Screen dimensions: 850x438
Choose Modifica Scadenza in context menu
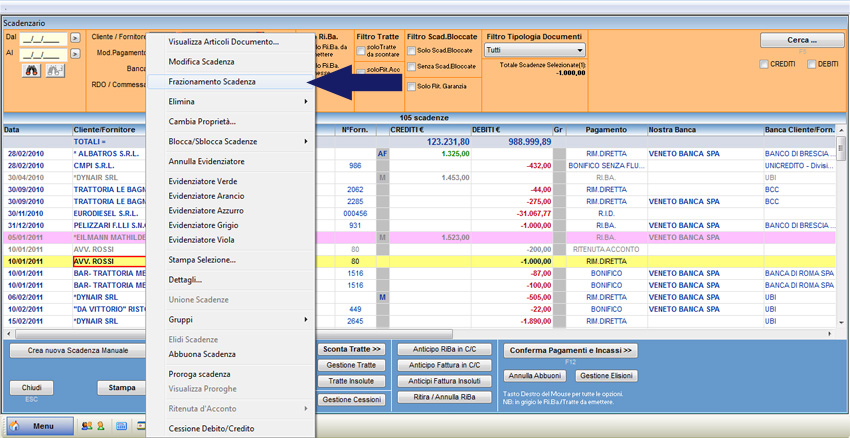(x=201, y=62)
